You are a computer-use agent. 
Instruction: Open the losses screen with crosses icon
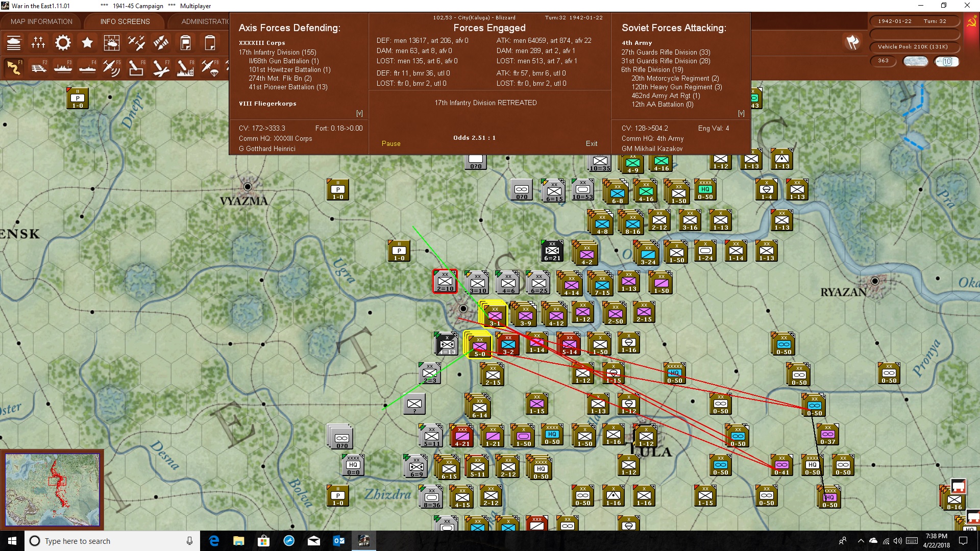(x=38, y=43)
